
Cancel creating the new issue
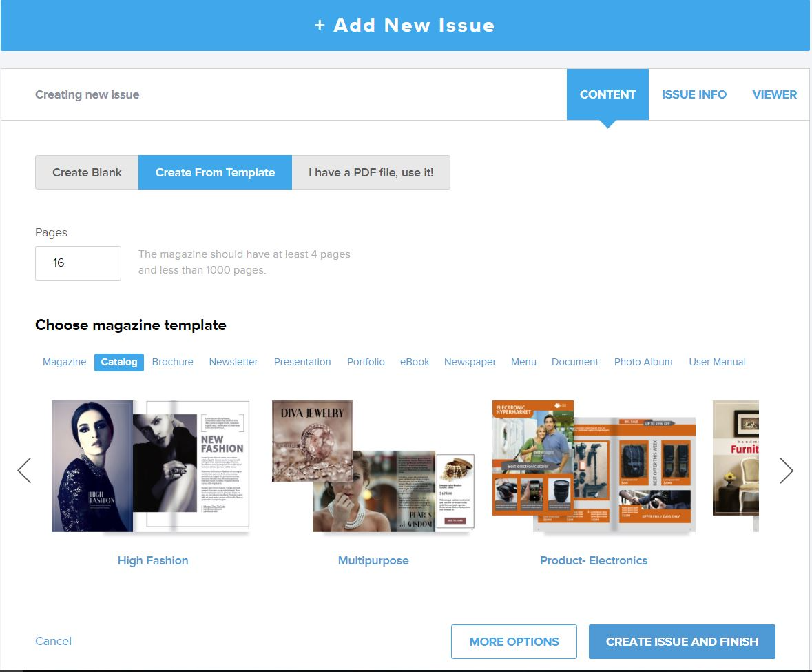click(53, 641)
